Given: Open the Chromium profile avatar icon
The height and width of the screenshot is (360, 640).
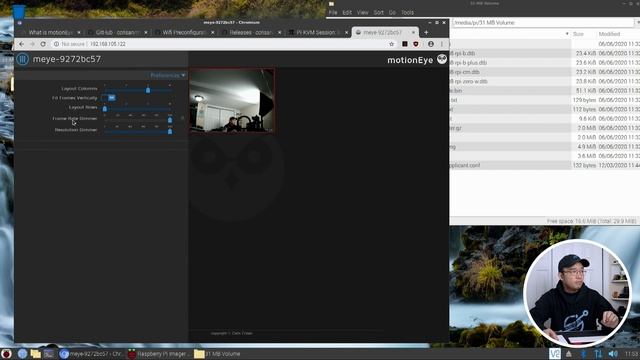Looking at the screenshot, I should pos(431,44).
